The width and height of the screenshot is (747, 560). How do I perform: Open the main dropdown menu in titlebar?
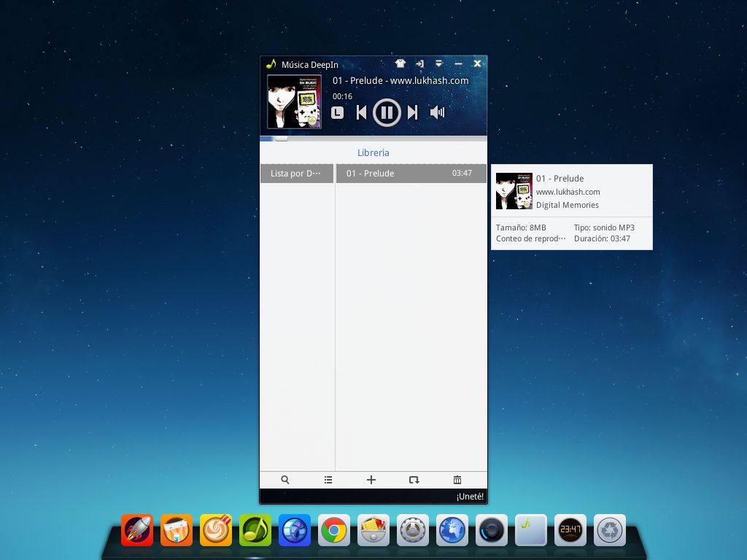[x=438, y=63]
